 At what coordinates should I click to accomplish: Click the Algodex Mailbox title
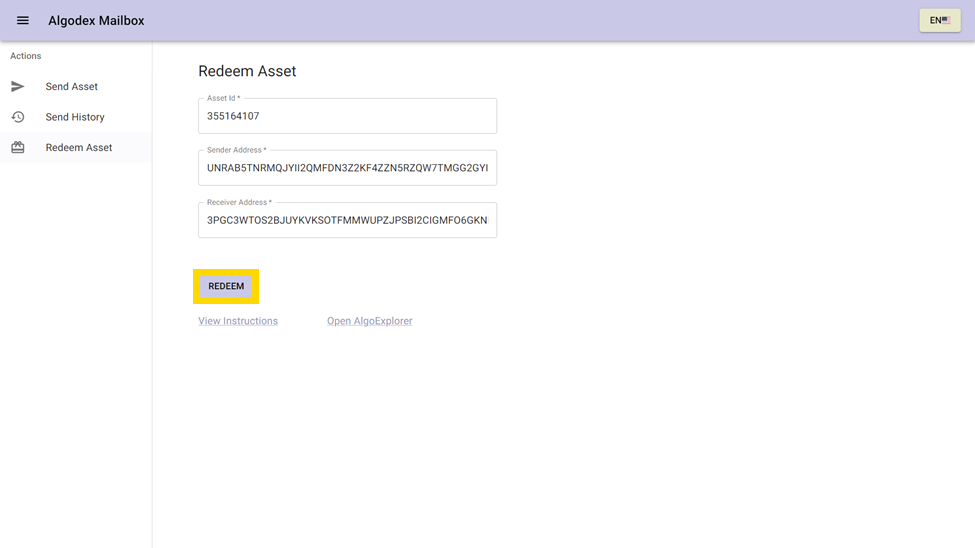96,21
